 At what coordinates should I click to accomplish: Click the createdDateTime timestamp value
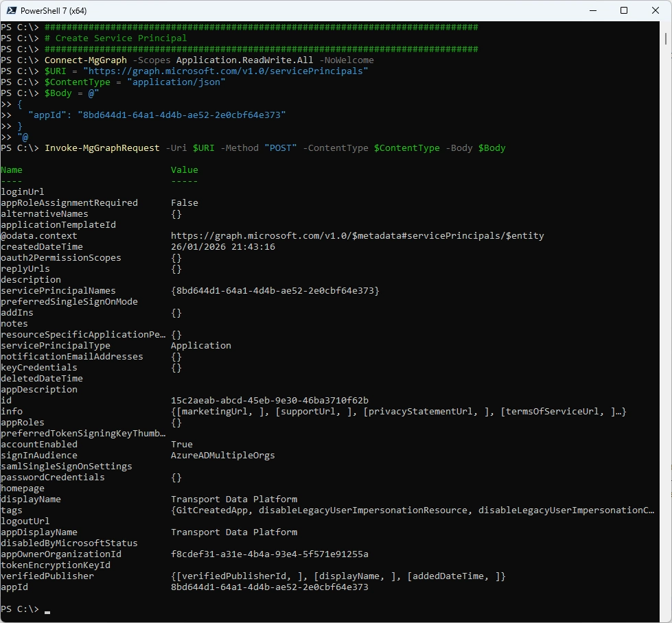point(222,247)
